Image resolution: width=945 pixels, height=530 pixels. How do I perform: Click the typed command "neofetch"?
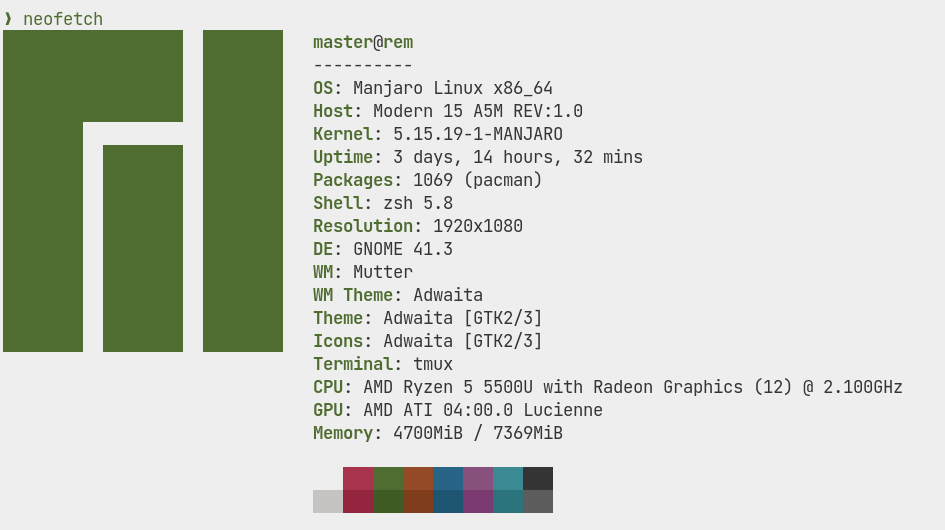point(63,19)
